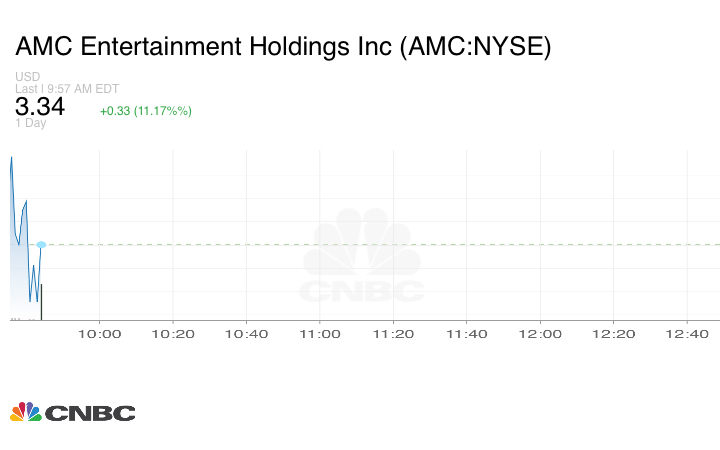Click the 10:00 time axis label
The height and width of the screenshot is (450, 720).
click(99, 334)
